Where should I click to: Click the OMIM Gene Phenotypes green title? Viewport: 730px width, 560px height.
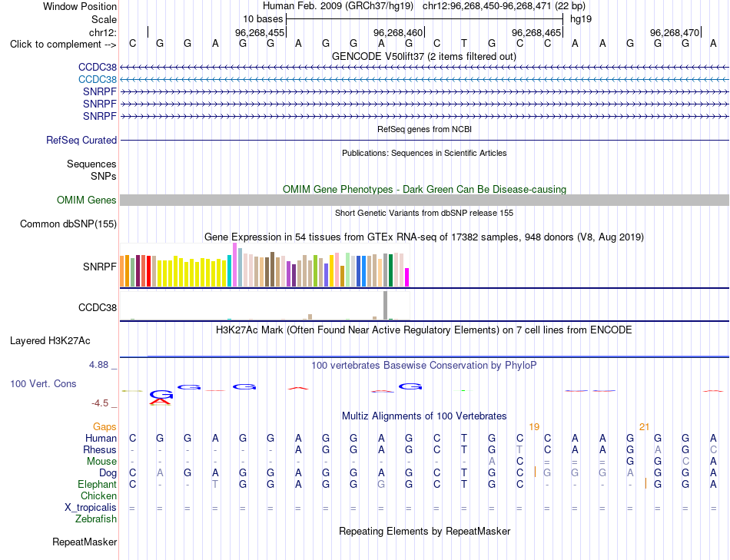click(x=425, y=190)
